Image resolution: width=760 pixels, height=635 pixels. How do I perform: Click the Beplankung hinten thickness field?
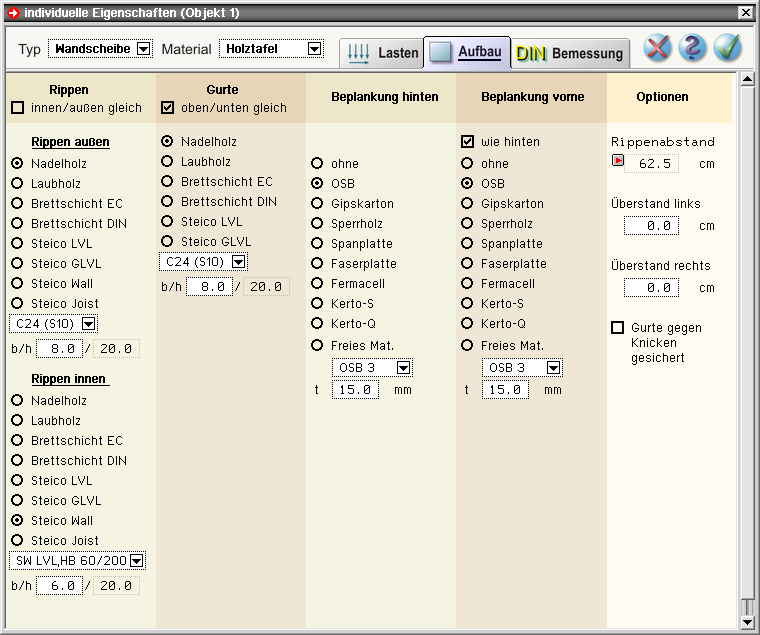tap(355, 390)
